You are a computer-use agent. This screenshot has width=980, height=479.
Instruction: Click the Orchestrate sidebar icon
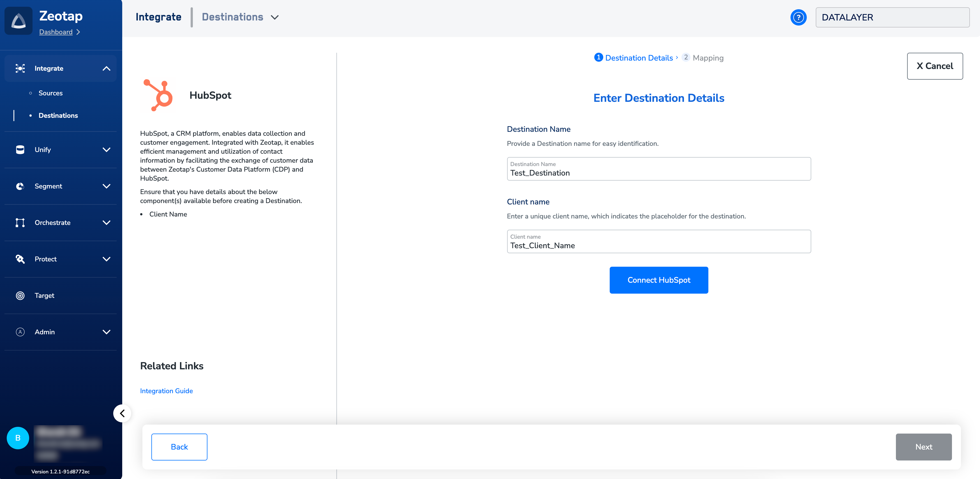pos(20,223)
